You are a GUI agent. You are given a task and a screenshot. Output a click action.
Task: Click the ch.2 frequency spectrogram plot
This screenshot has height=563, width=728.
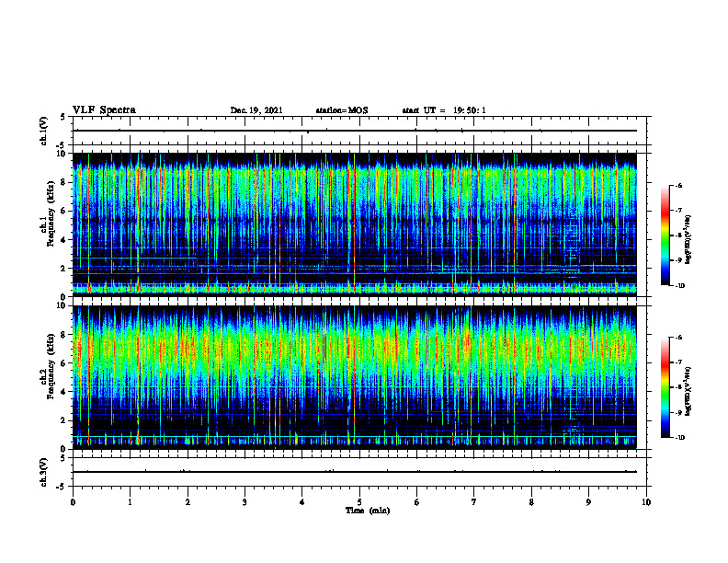point(354,377)
